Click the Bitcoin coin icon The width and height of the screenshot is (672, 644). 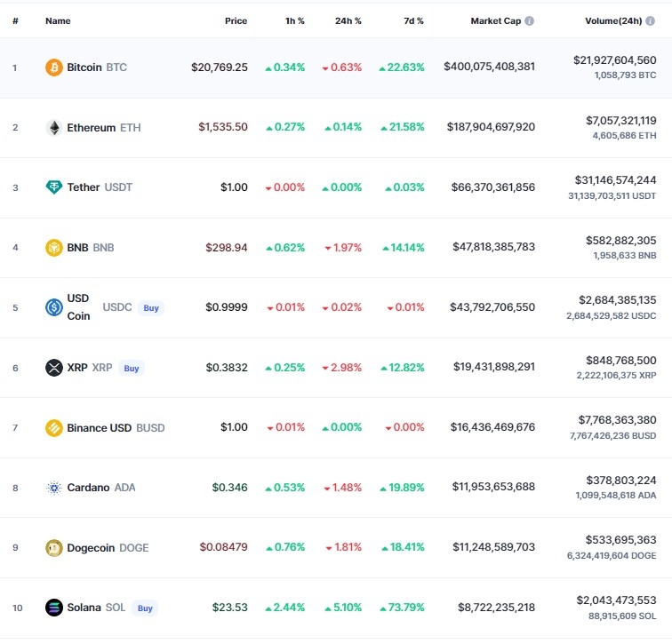click(54, 68)
